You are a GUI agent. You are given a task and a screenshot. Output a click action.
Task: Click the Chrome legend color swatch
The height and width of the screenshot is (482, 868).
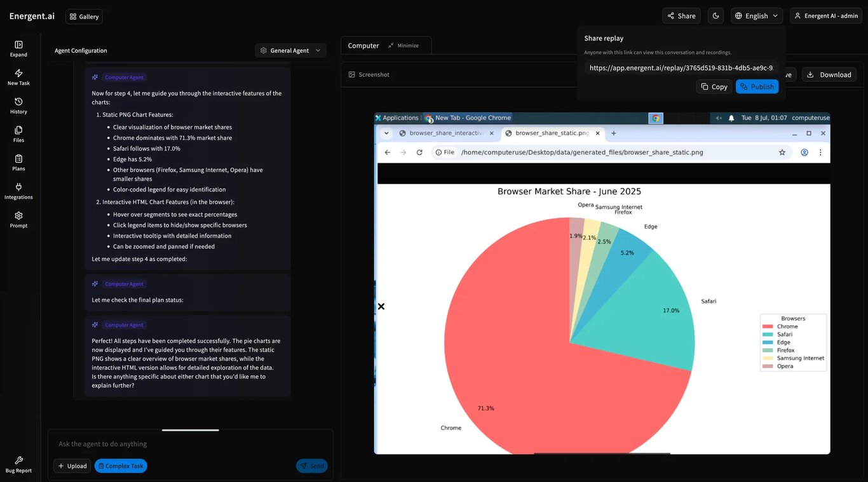pos(767,326)
